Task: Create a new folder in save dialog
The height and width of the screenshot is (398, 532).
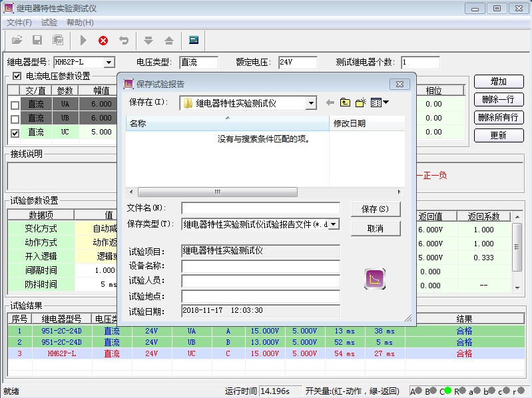Action: click(360, 103)
